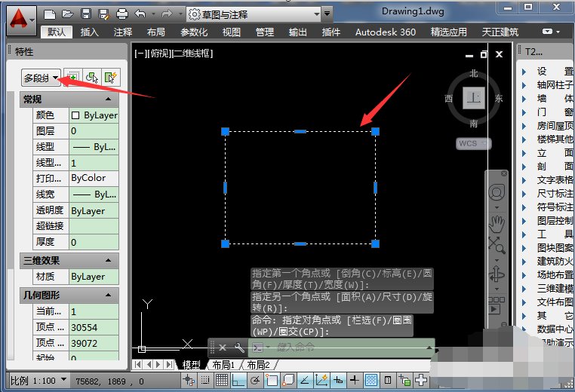This screenshot has height=392, width=575.
Task: Toggle Ortho Mode in status bar
Action: point(238,380)
